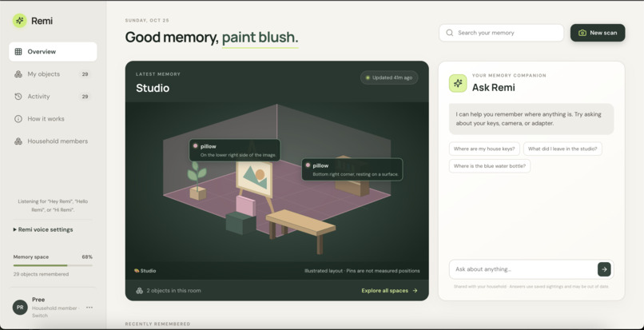Click the arrow next to Explore all spaces
The height and width of the screenshot is (330, 644).
pos(415,291)
